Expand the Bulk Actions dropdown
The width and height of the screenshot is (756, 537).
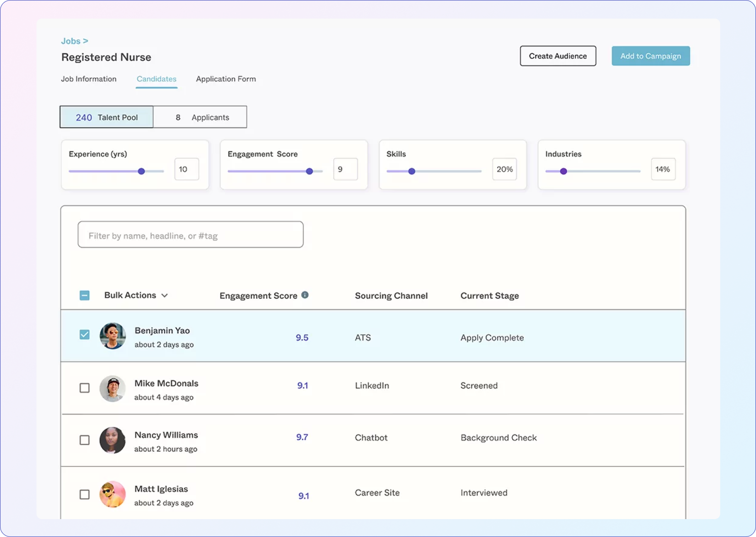(x=136, y=295)
